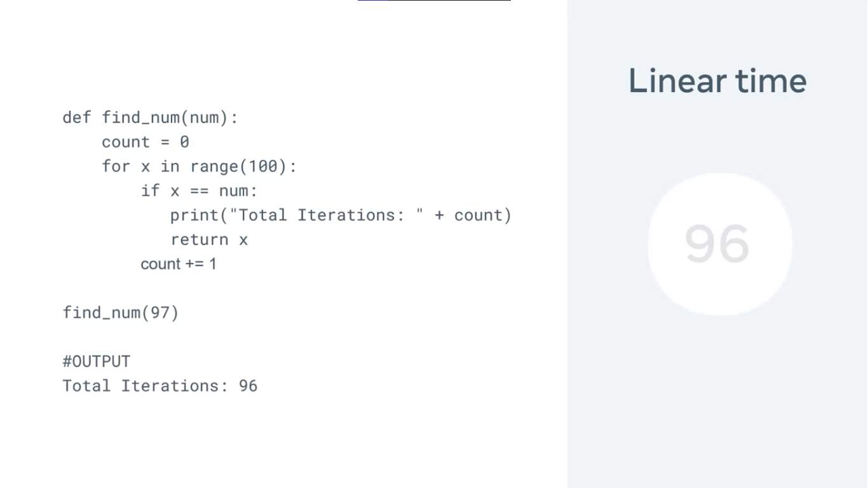Image resolution: width=868 pixels, height=488 pixels.
Task: Click the blue played portion of the progress bar
Action: [x=373, y=1]
